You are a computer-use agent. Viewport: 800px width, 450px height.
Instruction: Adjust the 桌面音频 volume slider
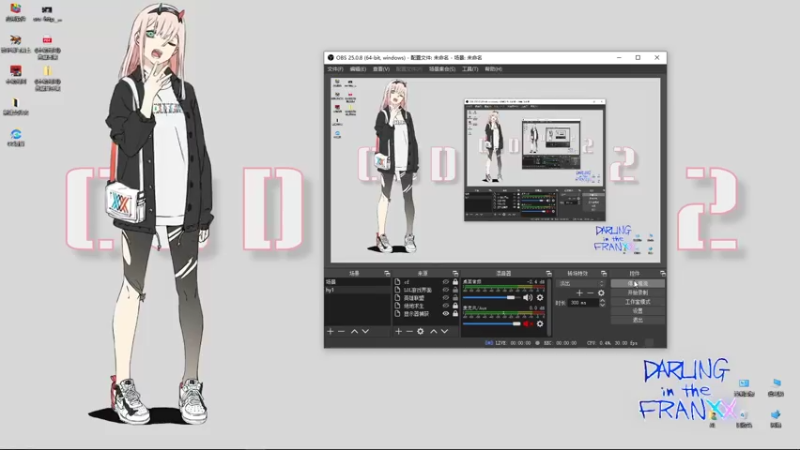491,297
